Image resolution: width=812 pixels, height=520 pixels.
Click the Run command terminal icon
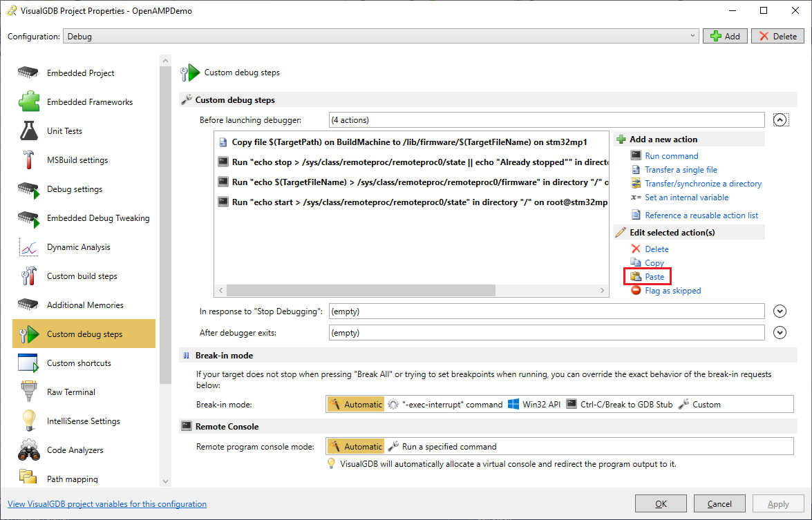636,156
